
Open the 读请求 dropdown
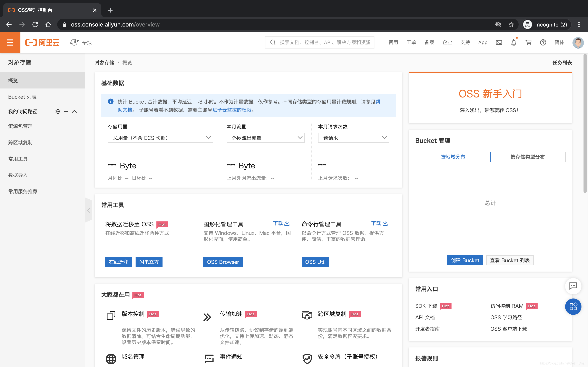point(353,138)
